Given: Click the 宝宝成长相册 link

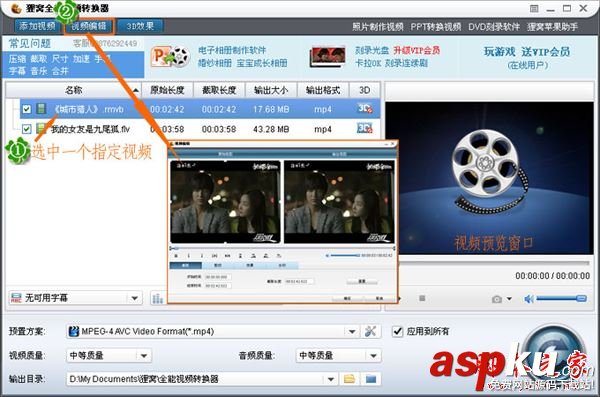Looking at the screenshot, I should point(262,63).
